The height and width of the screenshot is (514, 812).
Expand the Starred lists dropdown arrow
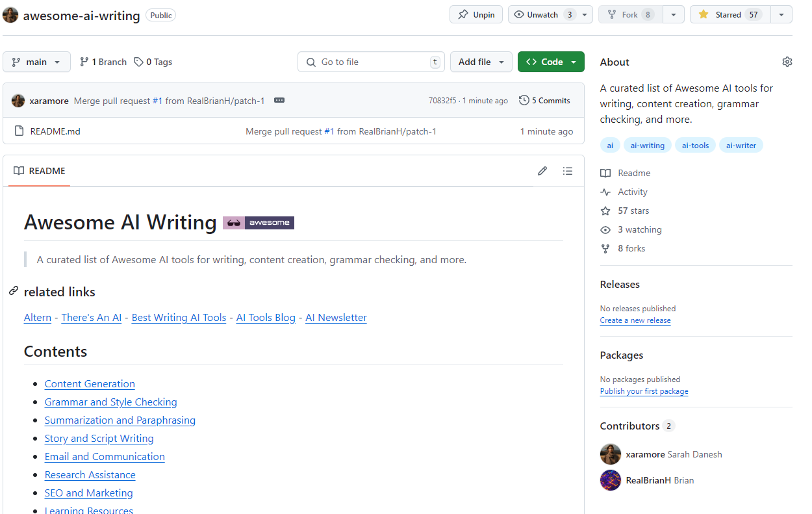click(781, 15)
